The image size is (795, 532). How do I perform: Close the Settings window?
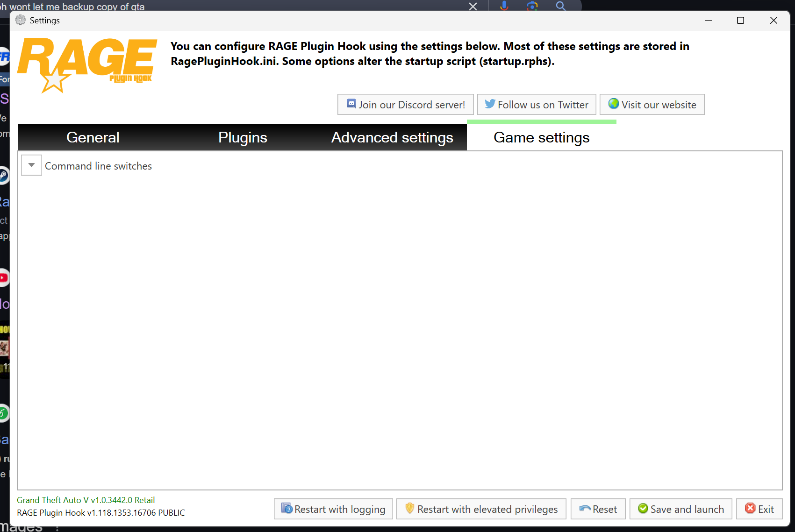[774, 21]
